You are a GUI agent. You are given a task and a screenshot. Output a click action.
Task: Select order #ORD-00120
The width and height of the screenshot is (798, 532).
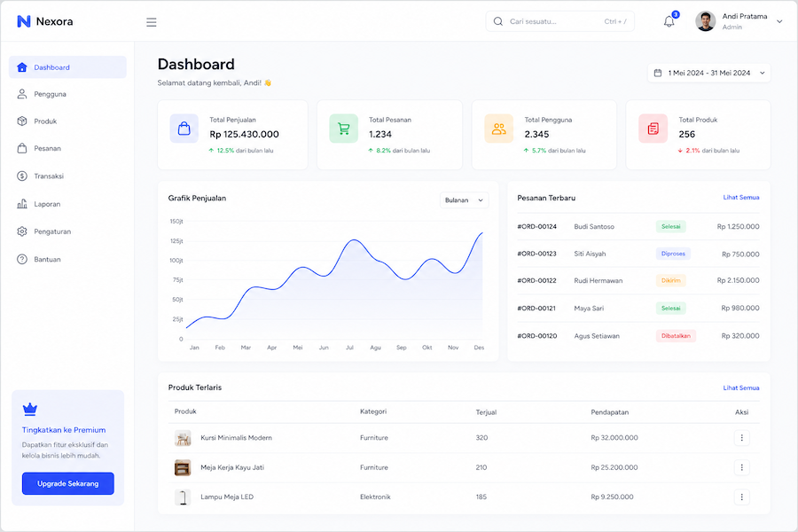(537, 336)
